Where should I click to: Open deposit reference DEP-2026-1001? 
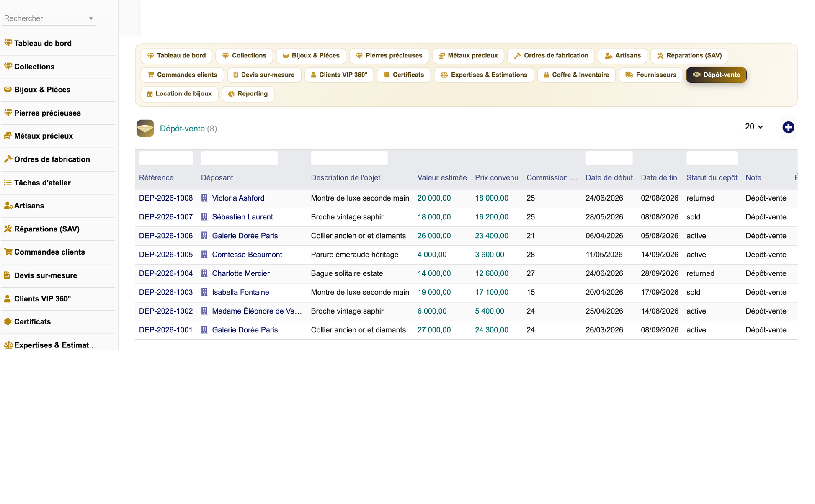(166, 330)
